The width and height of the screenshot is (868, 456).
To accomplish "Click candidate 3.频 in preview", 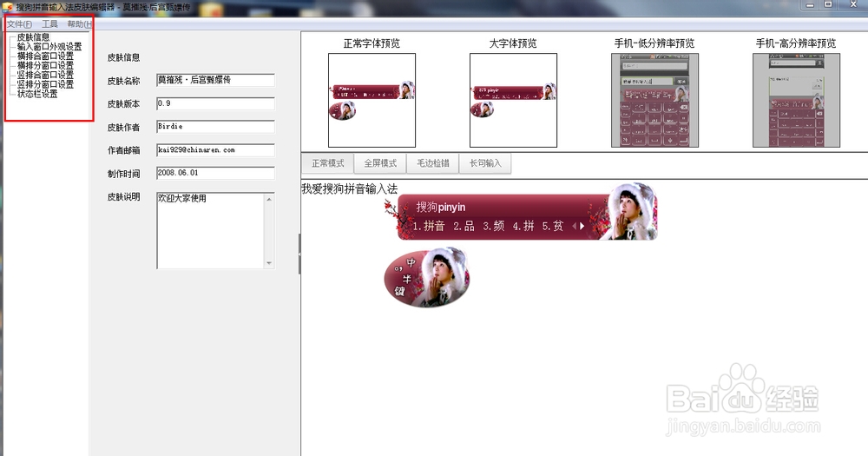I will (x=493, y=226).
